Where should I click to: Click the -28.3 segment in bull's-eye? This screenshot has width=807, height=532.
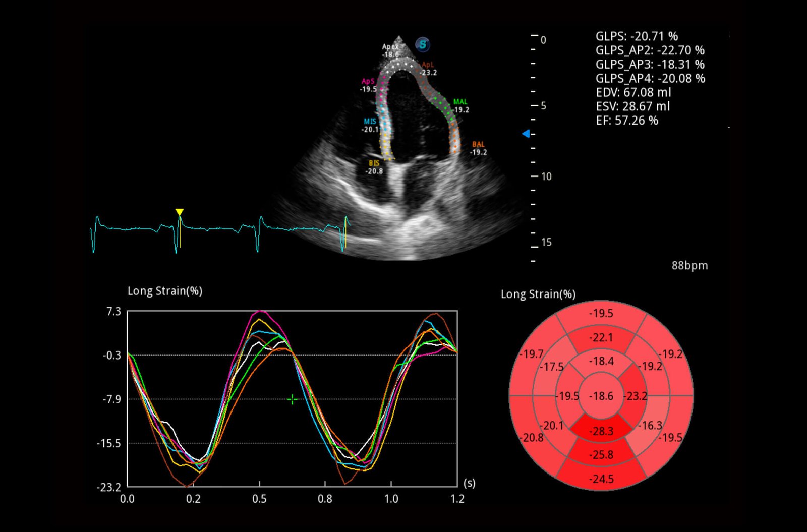pyautogui.click(x=601, y=431)
